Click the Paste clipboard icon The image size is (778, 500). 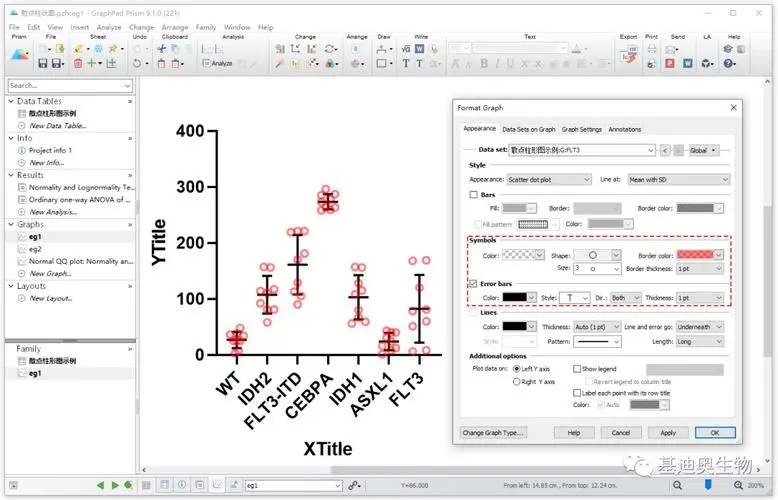click(162, 63)
